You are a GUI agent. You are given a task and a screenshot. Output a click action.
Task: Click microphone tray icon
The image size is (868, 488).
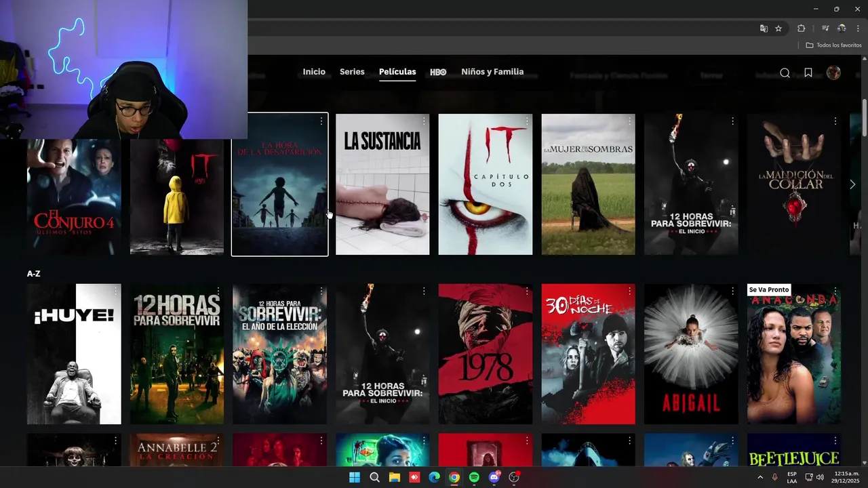774,477
